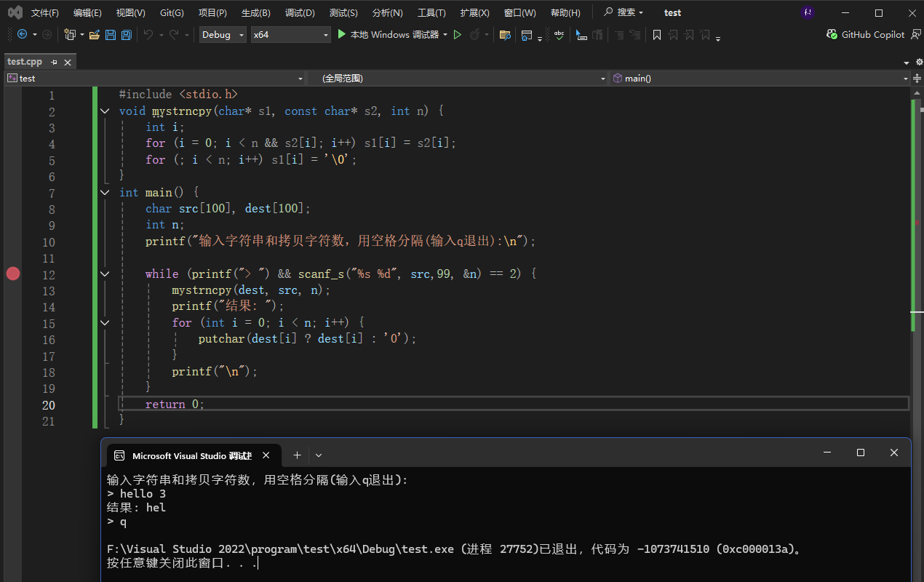The width and height of the screenshot is (924, 582).
Task: Add a new tab in the console window
Action: [x=297, y=455]
